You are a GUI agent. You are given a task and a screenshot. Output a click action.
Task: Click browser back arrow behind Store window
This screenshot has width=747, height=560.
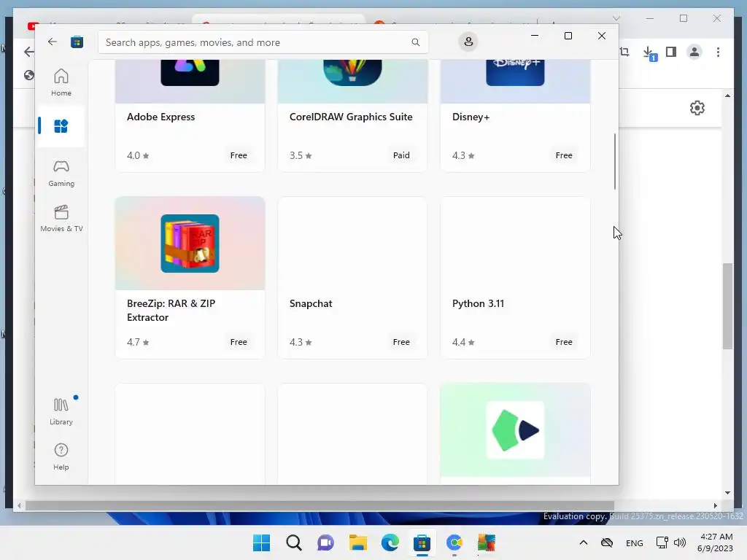[x=28, y=52]
